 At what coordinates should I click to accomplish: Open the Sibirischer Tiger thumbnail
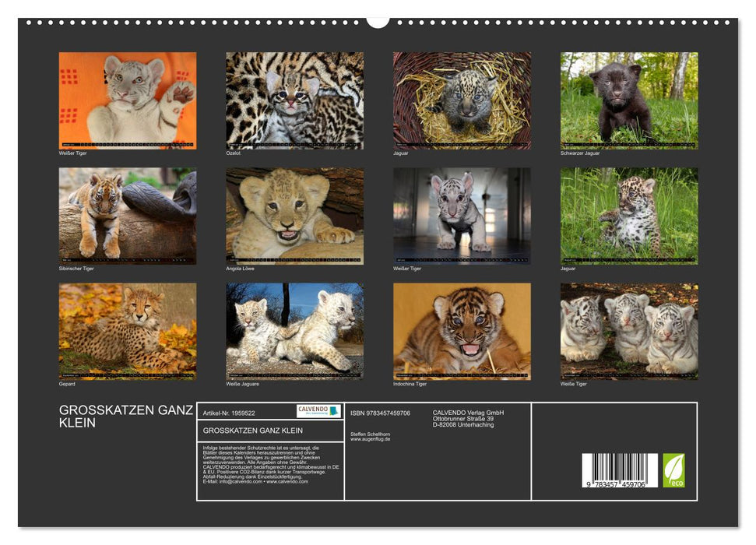click(x=126, y=214)
